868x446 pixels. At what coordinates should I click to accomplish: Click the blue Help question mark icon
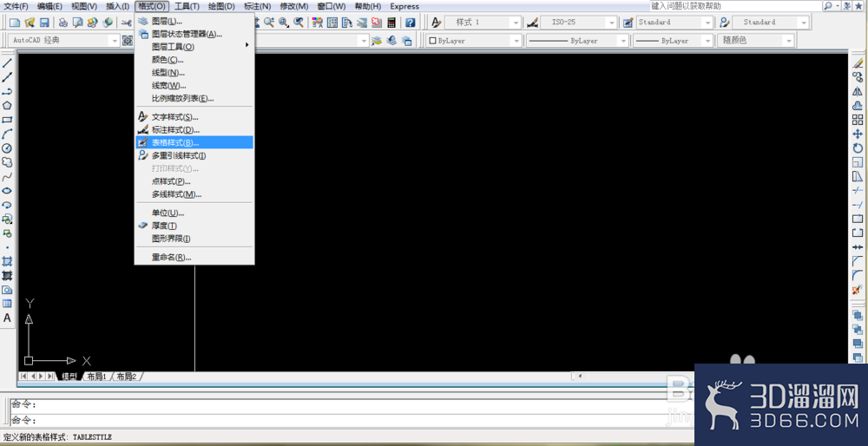tap(411, 23)
